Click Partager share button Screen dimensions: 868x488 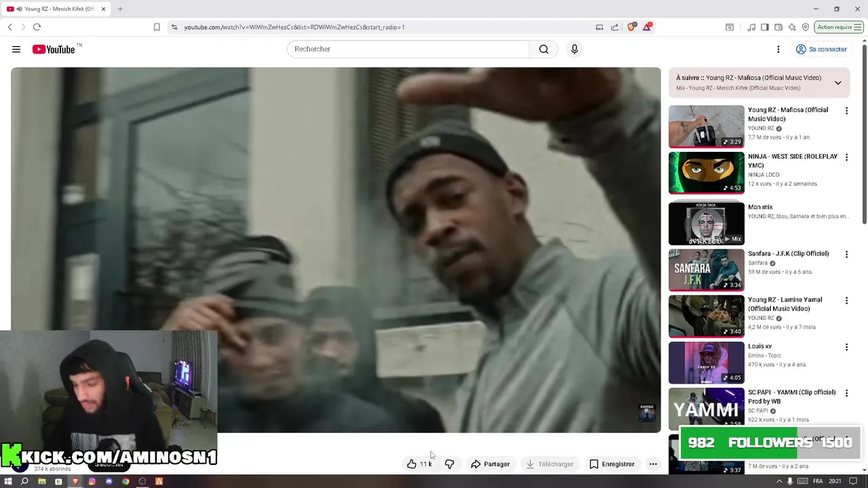pos(490,464)
